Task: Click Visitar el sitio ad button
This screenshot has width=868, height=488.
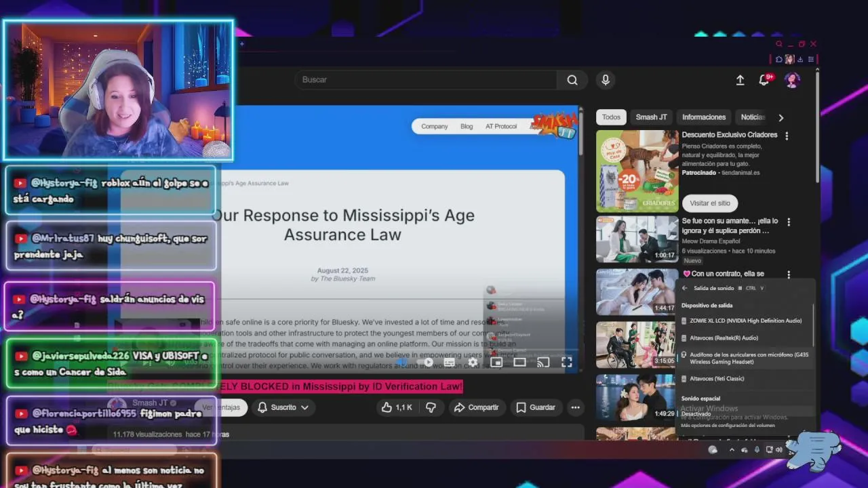Action: coord(710,203)
